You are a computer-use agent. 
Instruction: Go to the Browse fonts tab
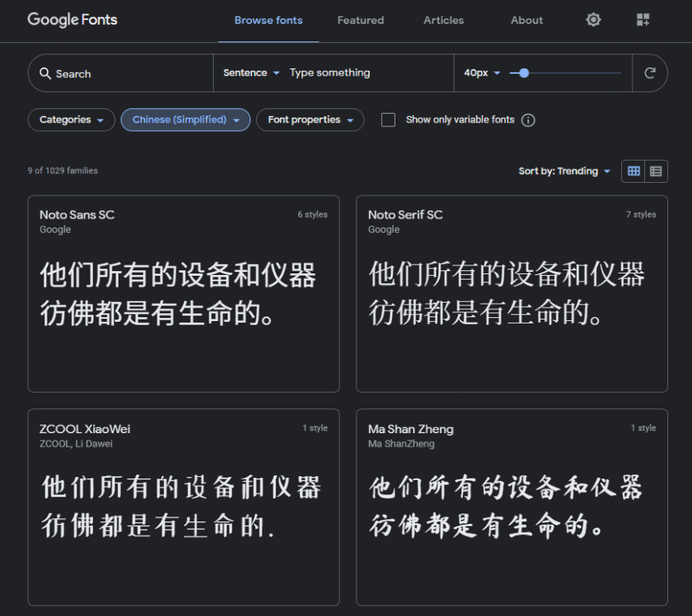(268, 21)
